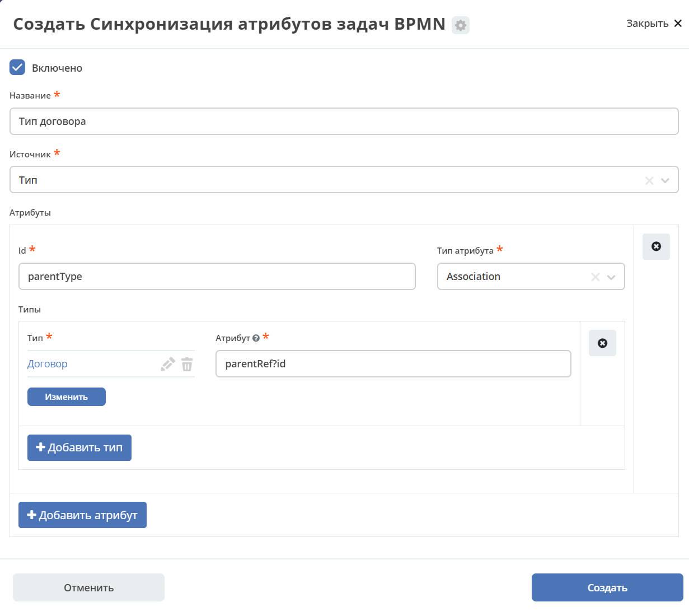689x616 pixels.
Task: Click the Изменить button
Action: point(67,396)
